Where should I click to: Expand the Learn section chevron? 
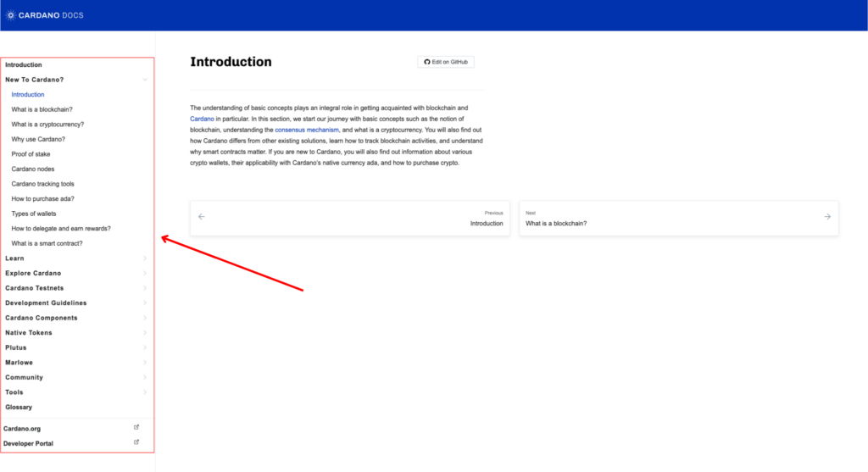145,258
